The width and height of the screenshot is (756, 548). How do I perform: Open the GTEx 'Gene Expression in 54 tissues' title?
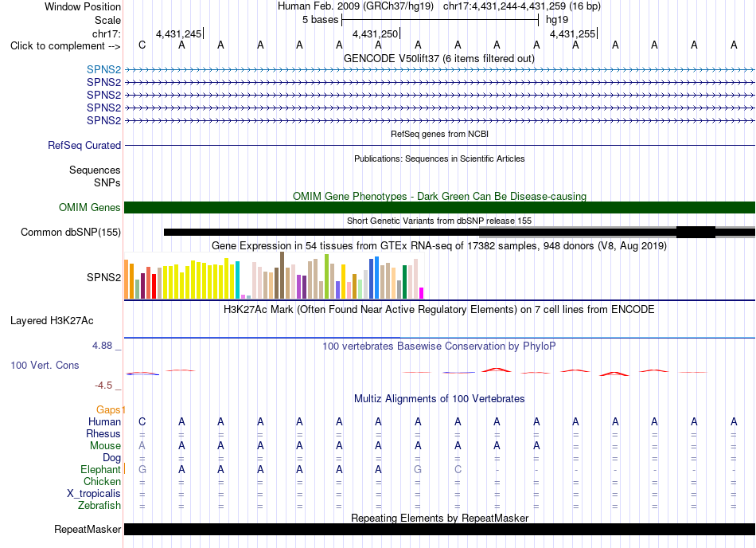pos(439,245)
